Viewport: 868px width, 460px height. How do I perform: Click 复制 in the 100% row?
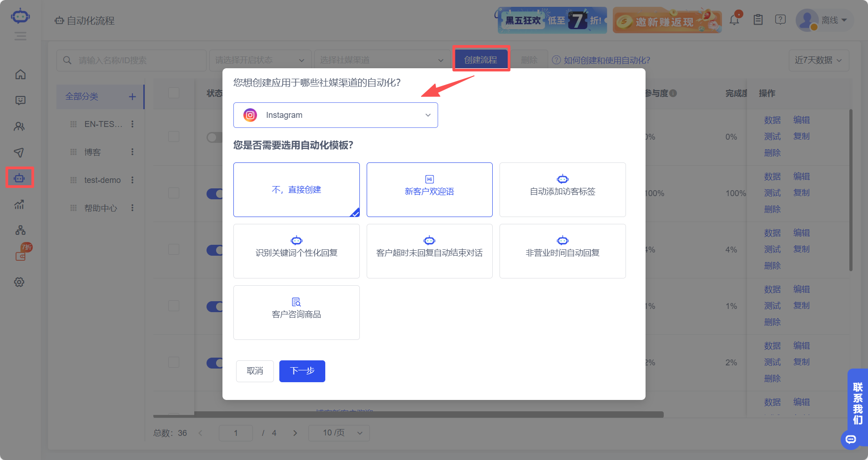click(x=802, y=193)
